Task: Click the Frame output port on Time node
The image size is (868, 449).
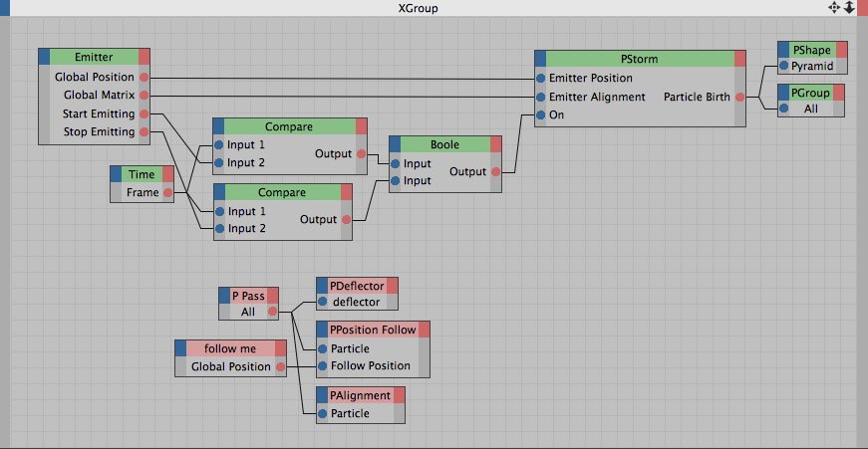Action: point(167,192)
